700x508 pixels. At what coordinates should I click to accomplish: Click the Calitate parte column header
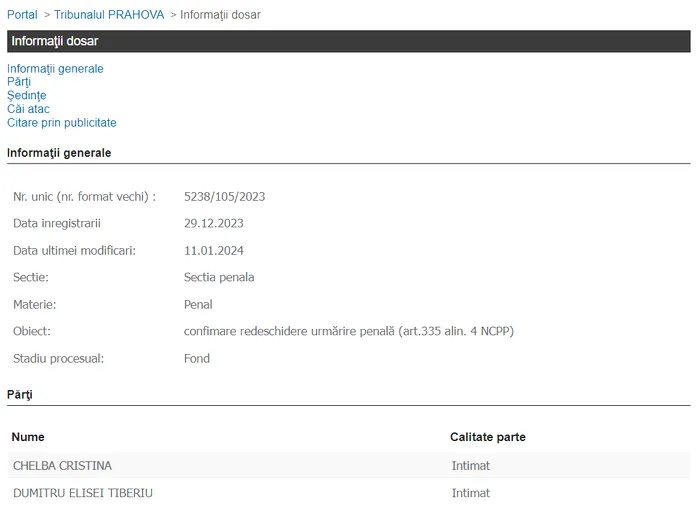point(487,437)
